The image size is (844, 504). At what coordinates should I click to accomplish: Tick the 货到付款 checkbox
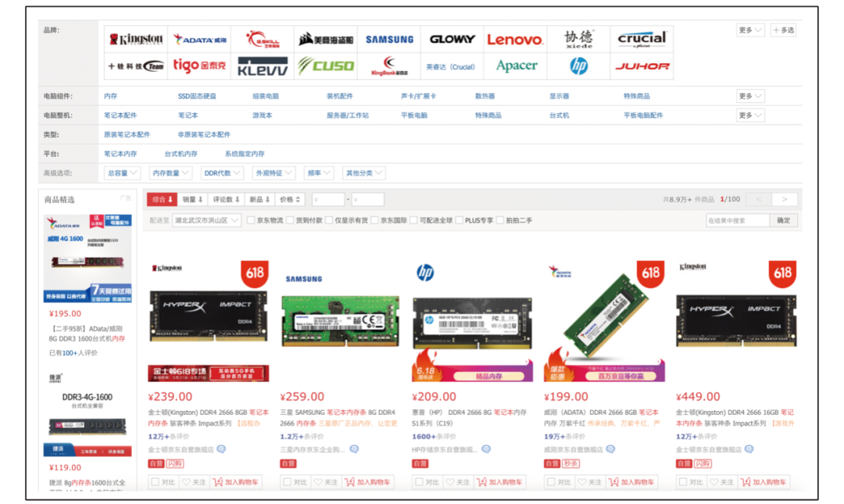tap(290, 220)
